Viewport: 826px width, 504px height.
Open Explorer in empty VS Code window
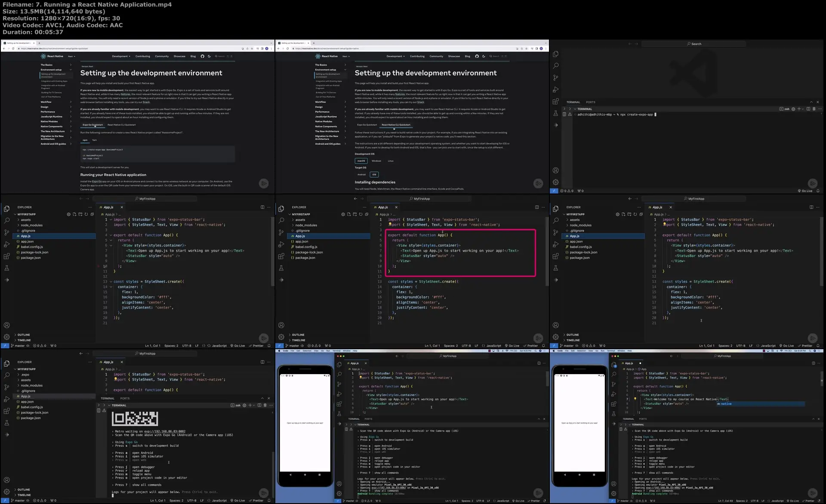[x=555, y=54]
